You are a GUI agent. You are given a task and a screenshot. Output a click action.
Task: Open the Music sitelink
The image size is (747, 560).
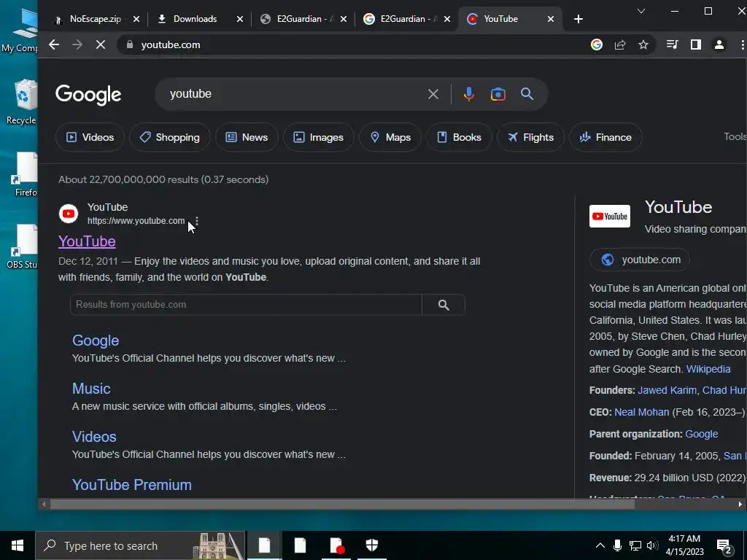(x=91, y=389)
